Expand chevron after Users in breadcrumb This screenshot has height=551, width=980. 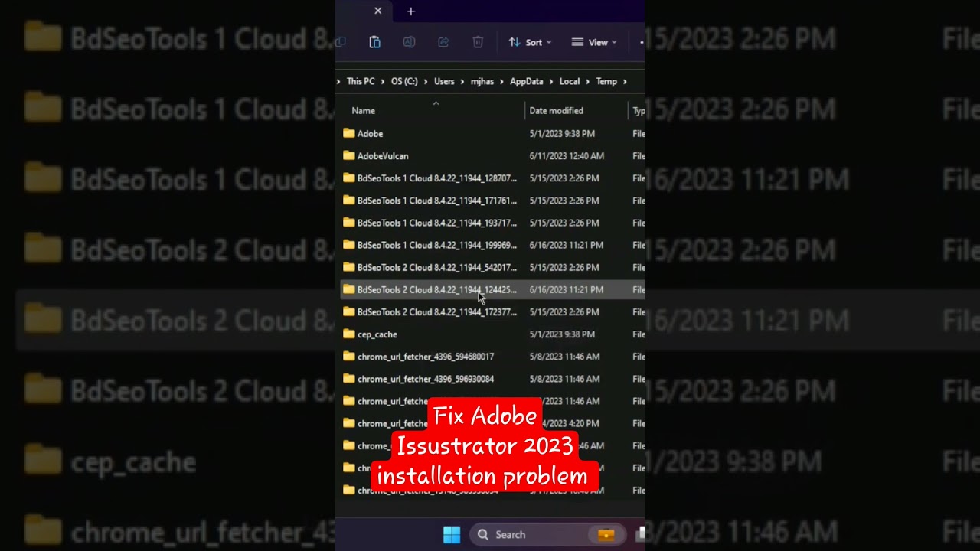pyautogui.click(x=462, y=81)
